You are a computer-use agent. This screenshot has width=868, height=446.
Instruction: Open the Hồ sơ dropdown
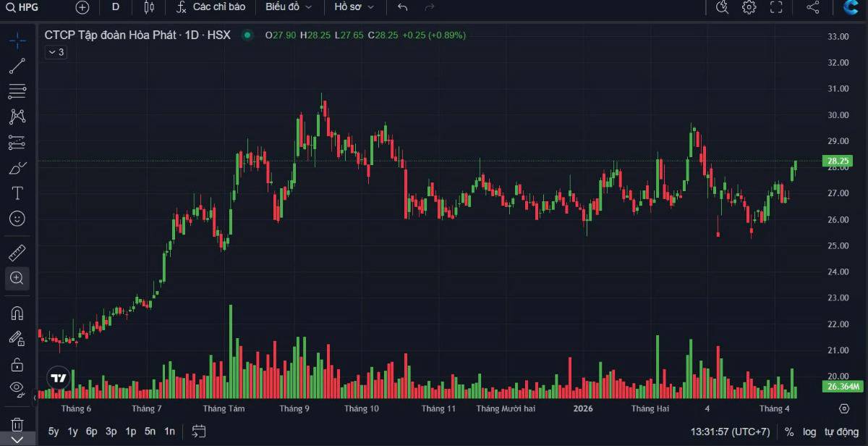point(354,7)
